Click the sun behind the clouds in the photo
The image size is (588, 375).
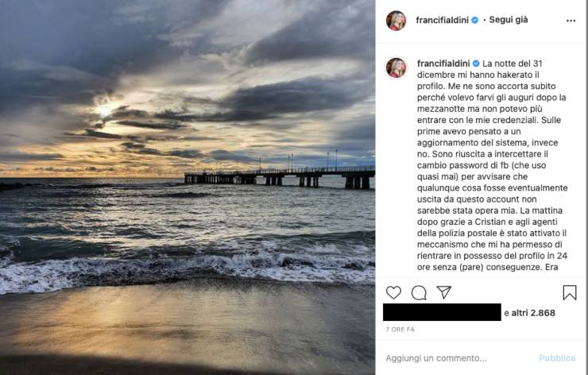104,110
